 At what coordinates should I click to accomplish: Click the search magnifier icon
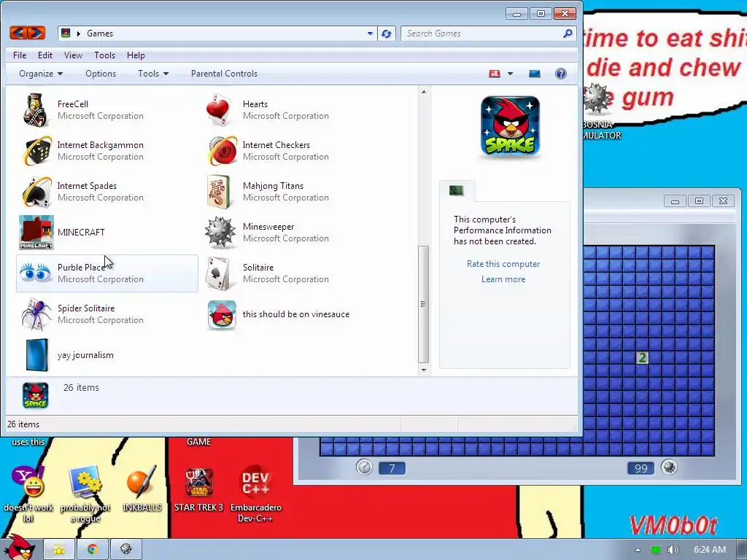568,34
